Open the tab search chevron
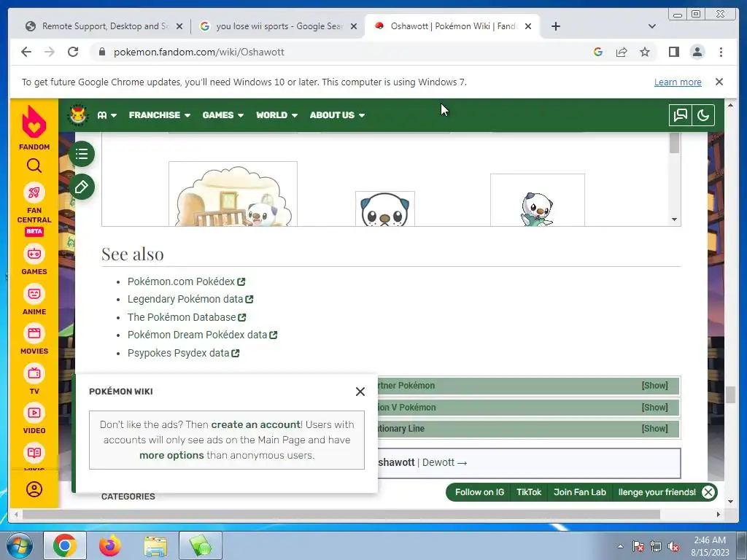The image size is (747, 560). pos(652,26)
